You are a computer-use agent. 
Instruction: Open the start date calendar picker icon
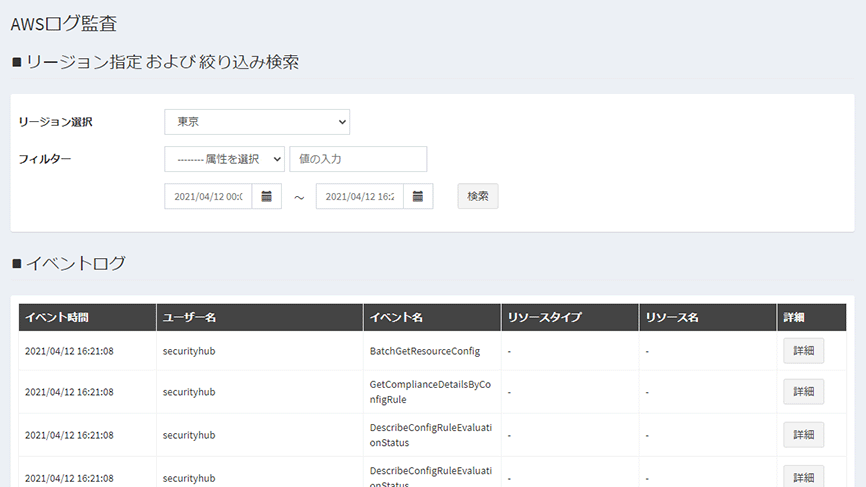[267, 196]
